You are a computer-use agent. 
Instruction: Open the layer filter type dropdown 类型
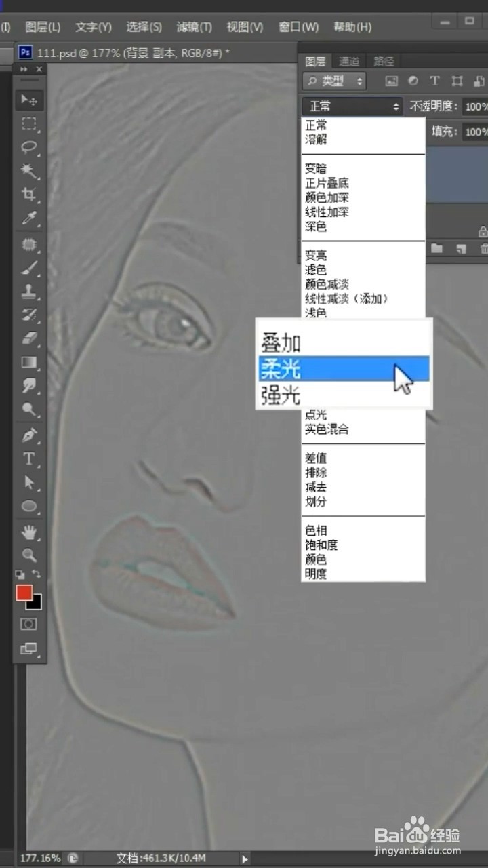(x=334, y=81)
